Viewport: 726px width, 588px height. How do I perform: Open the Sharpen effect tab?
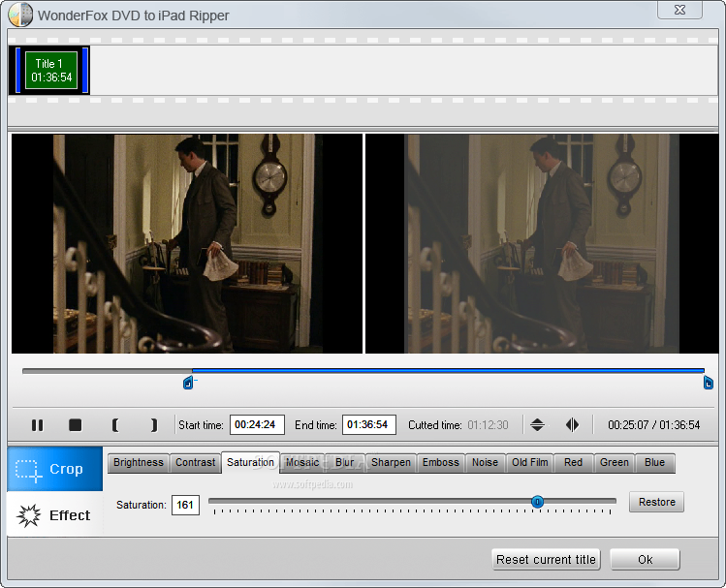pyautogui.click(x=391, y=463)
